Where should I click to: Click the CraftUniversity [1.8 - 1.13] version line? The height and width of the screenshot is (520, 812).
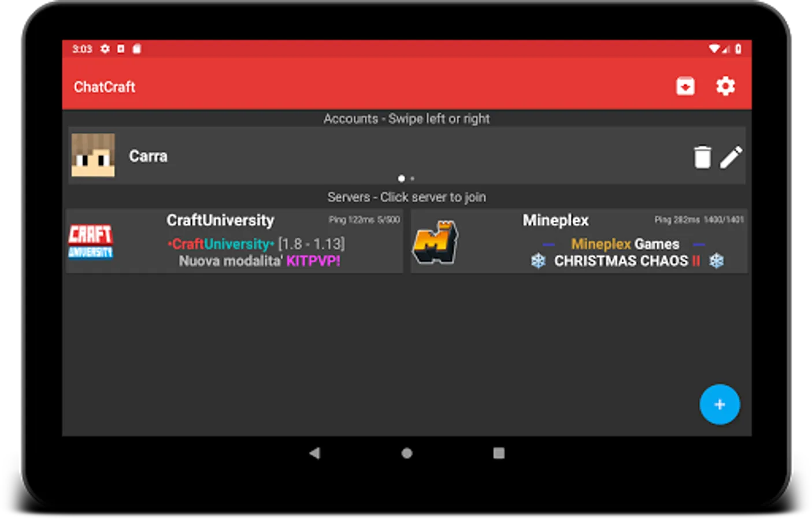(256, 244)
